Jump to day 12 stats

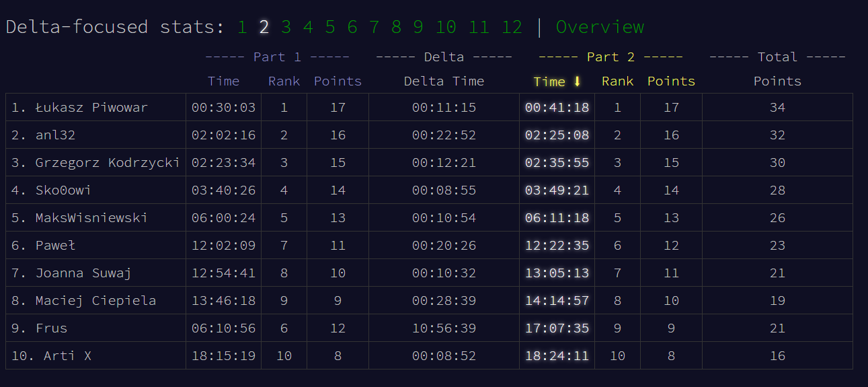512,27
